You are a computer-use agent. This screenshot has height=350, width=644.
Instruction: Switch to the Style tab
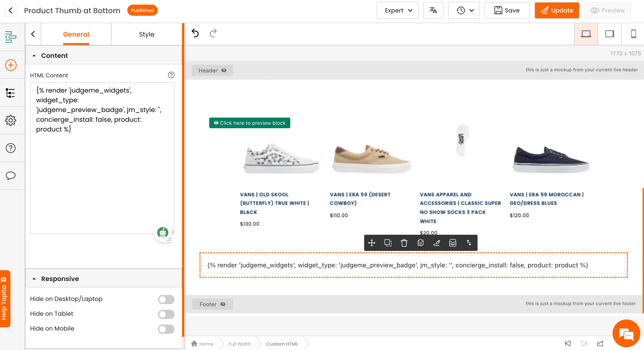pos(147,34)
